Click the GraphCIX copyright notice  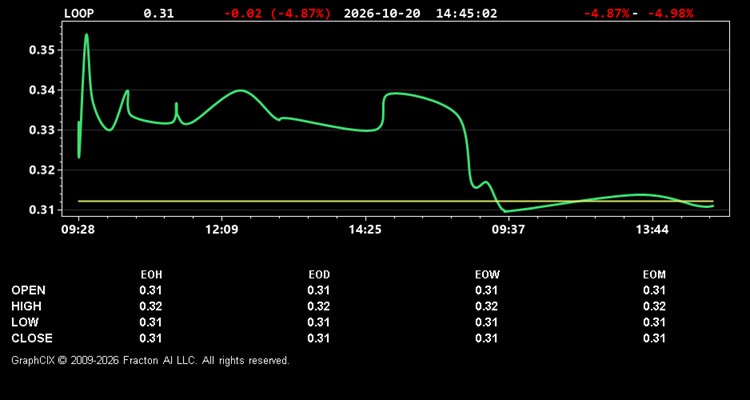[150, 360]
